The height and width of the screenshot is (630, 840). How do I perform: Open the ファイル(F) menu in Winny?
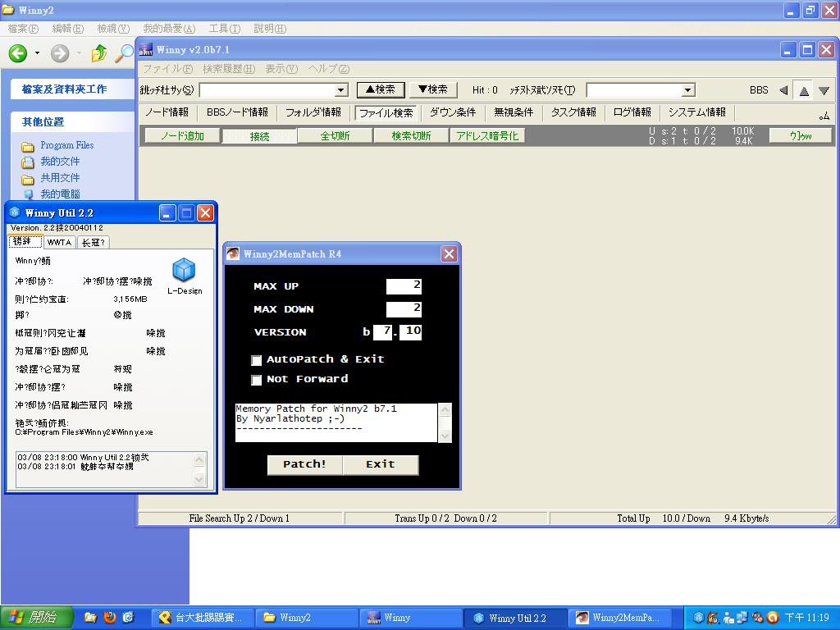[167, 69]
